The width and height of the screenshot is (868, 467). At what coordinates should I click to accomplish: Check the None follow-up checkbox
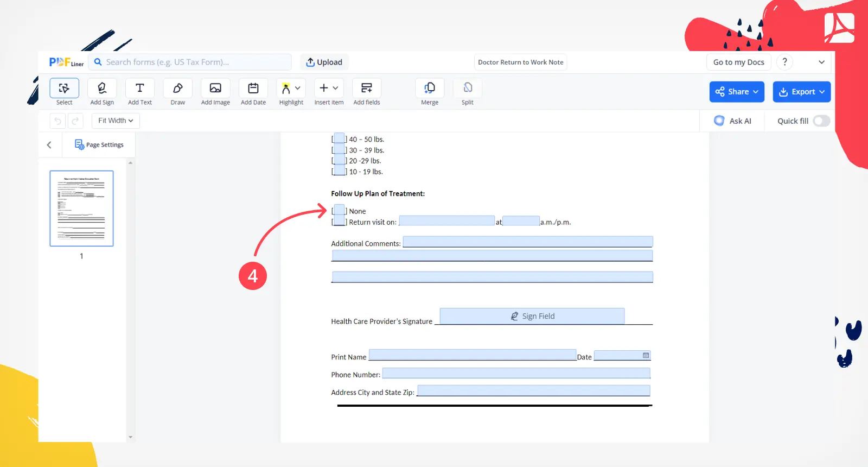(339, 210)
